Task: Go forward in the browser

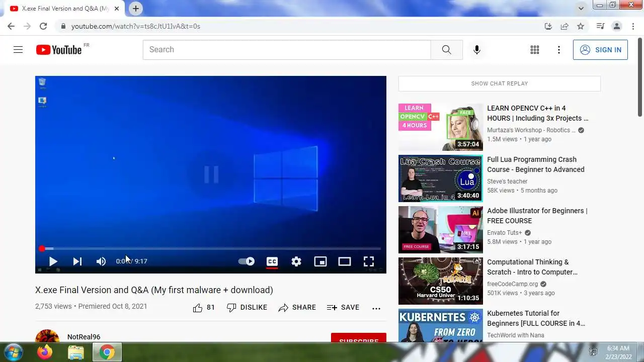Action: [x=27, y=26]
